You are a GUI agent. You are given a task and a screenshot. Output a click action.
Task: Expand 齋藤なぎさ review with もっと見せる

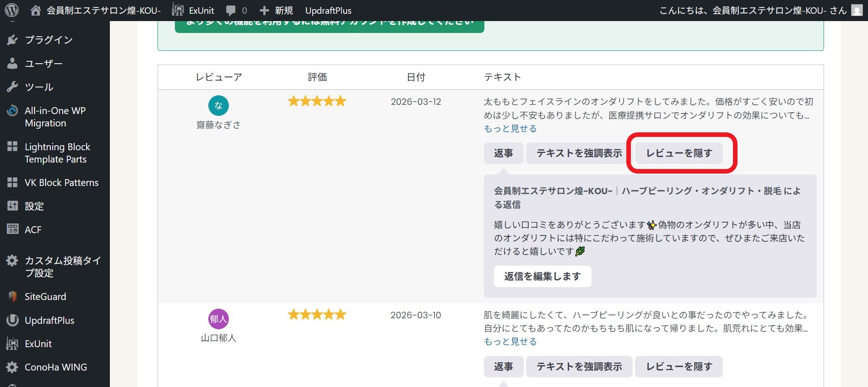(510, 129)
